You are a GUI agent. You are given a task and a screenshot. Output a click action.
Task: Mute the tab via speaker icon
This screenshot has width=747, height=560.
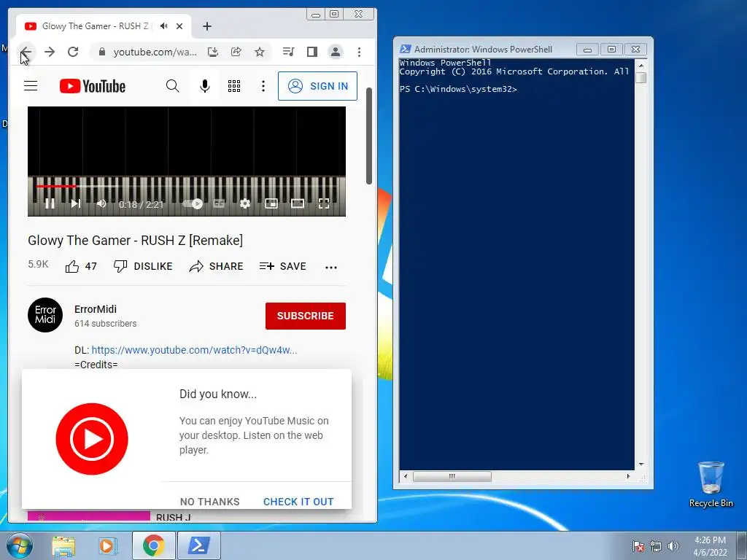tap(164, 26)
